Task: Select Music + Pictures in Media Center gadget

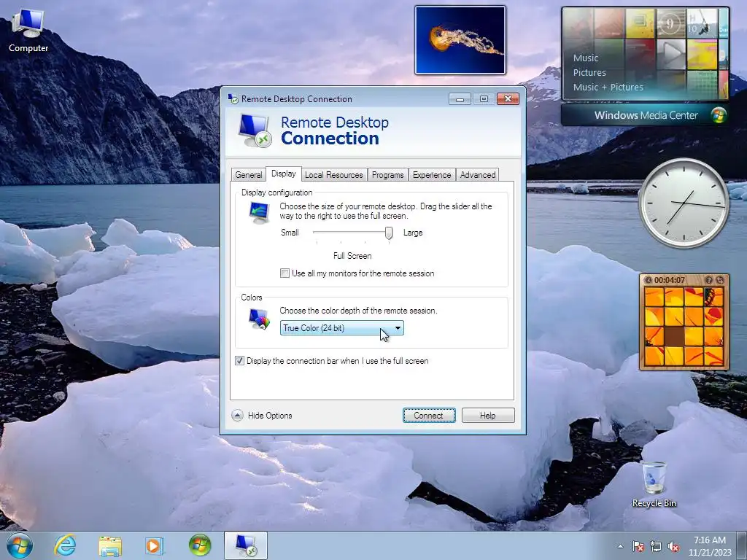Action: coord(608,87)
